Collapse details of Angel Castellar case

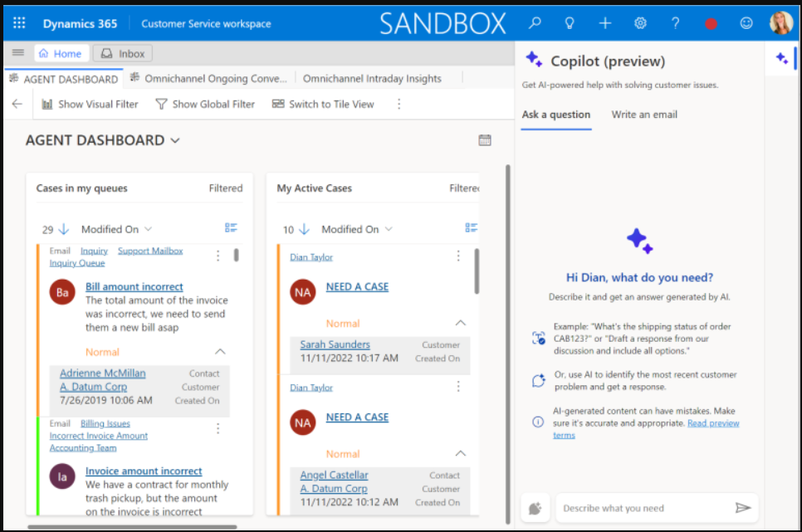pos(460,453)
